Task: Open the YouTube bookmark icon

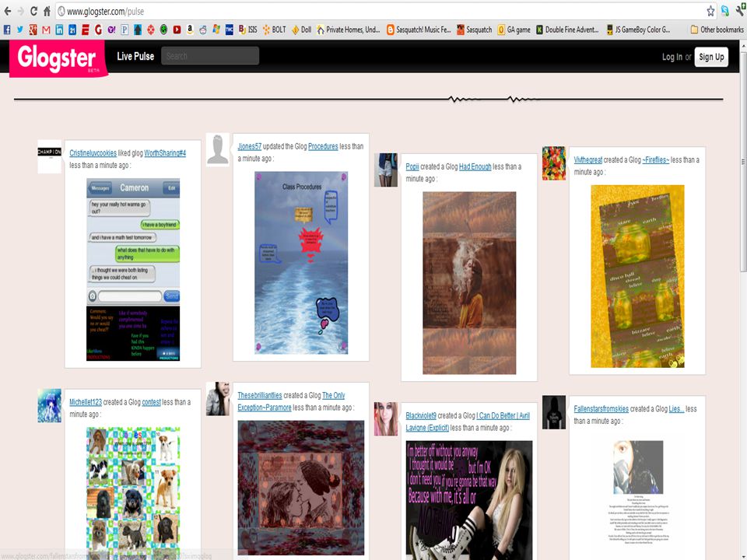Action: (x=177, y=30)
